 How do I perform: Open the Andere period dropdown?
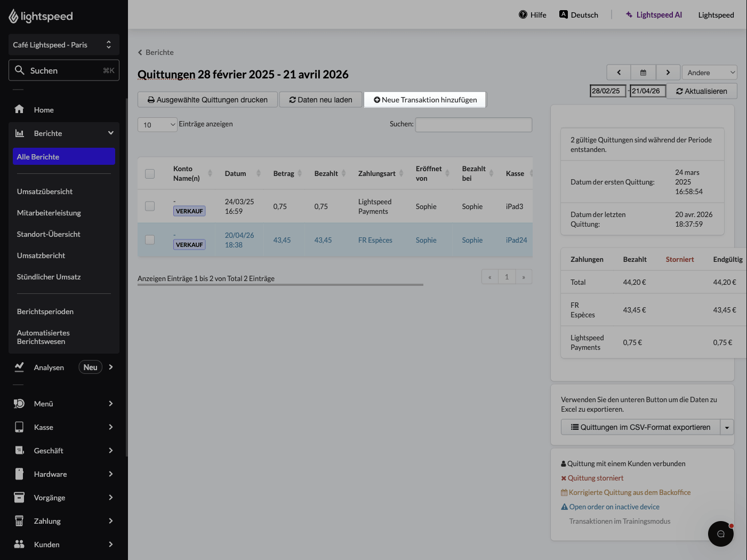click(x=709, y=73)
